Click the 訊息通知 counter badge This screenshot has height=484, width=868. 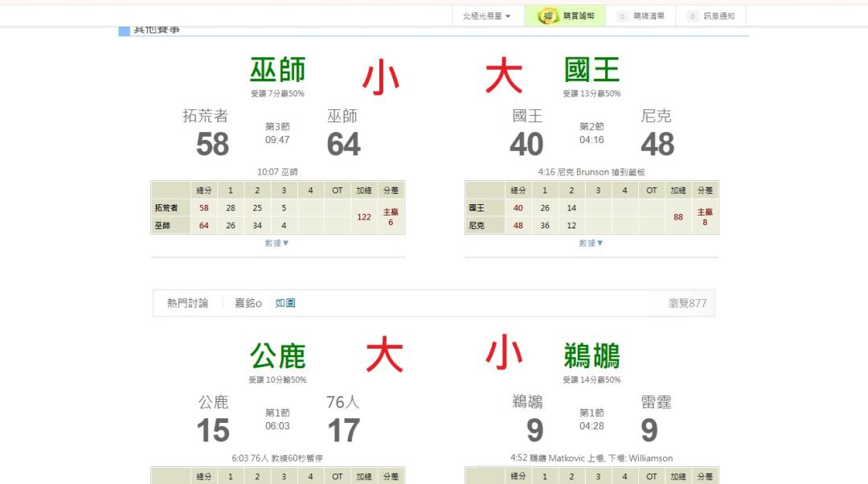coord(692,16)
